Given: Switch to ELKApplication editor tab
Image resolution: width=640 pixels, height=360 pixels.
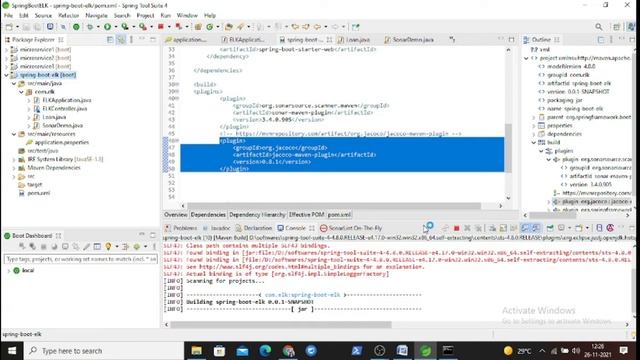Looking at the screenshot, I should click(x=243, y=40).
